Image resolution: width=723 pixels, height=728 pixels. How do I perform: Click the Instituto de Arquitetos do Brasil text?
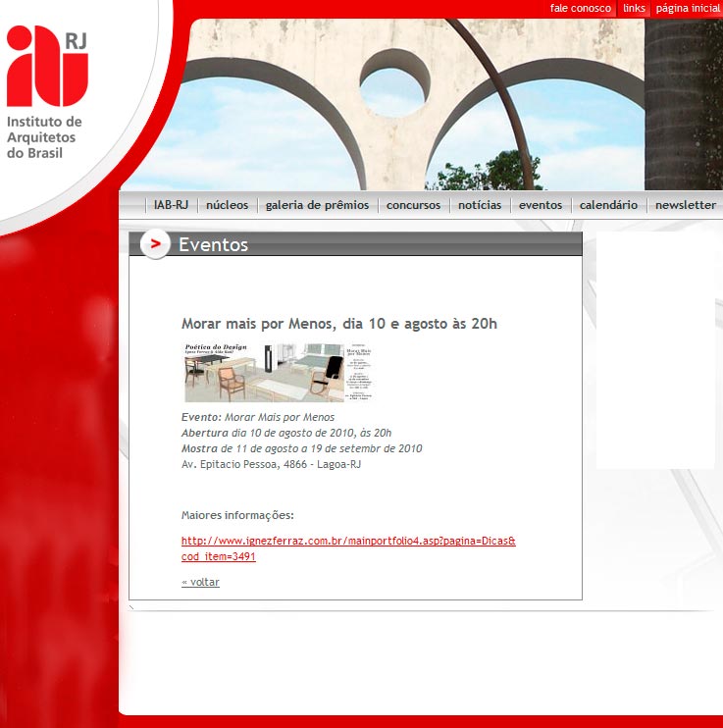click(x=44, y=137)
